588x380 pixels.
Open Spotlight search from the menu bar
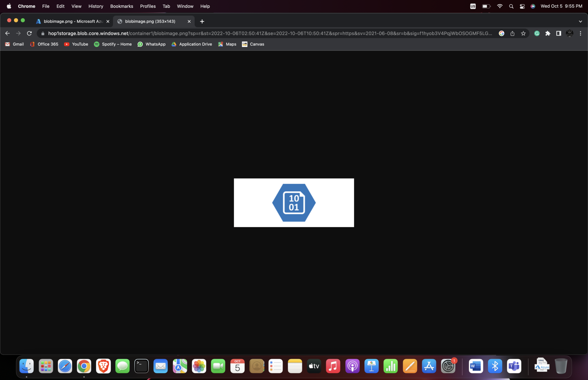tap(511, 6)
